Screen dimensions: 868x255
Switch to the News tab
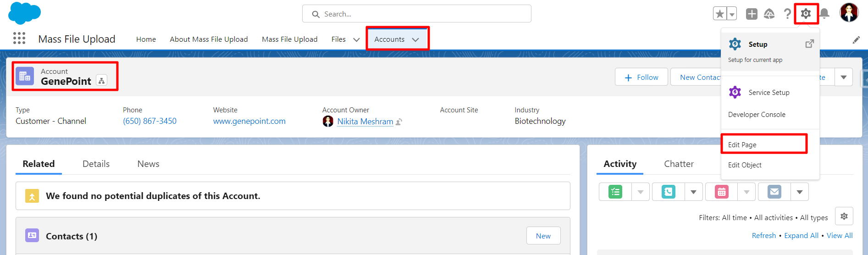pos(148,164)
